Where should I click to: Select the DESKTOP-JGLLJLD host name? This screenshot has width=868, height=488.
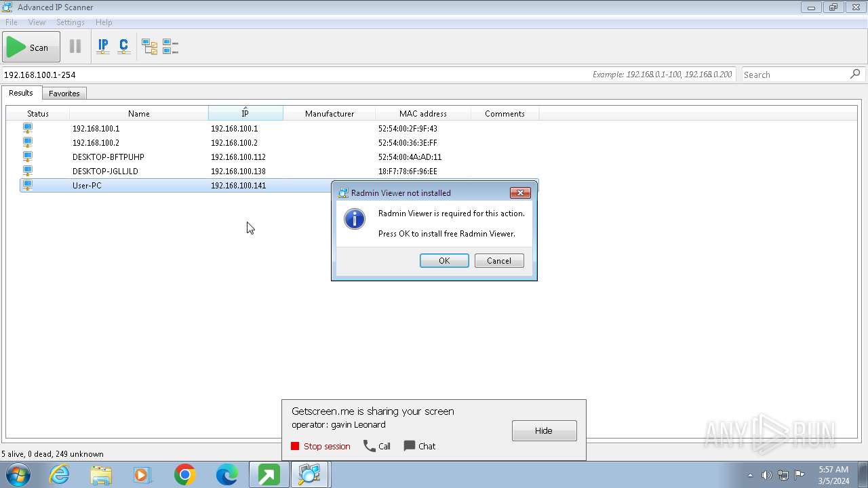[x=105, y=171]
